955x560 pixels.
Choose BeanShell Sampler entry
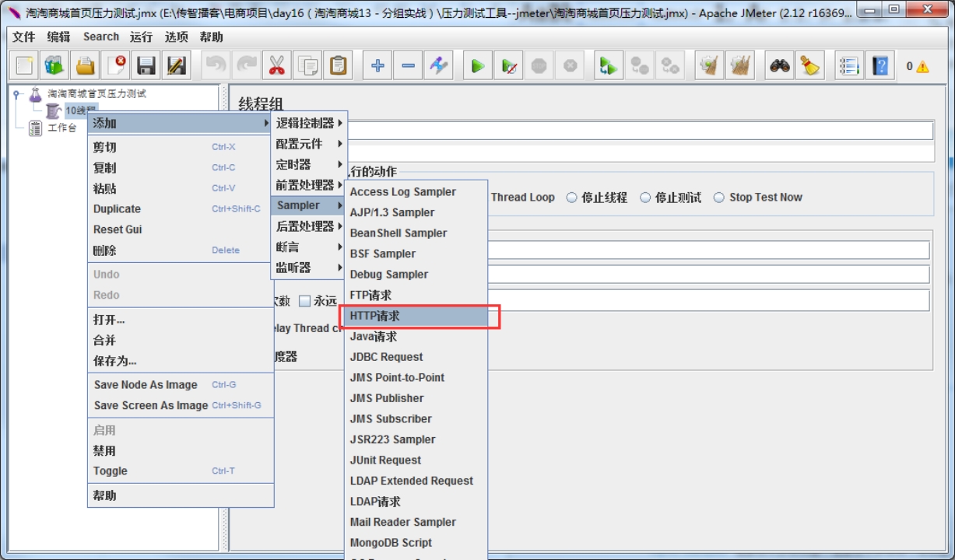tap(416, 233)
